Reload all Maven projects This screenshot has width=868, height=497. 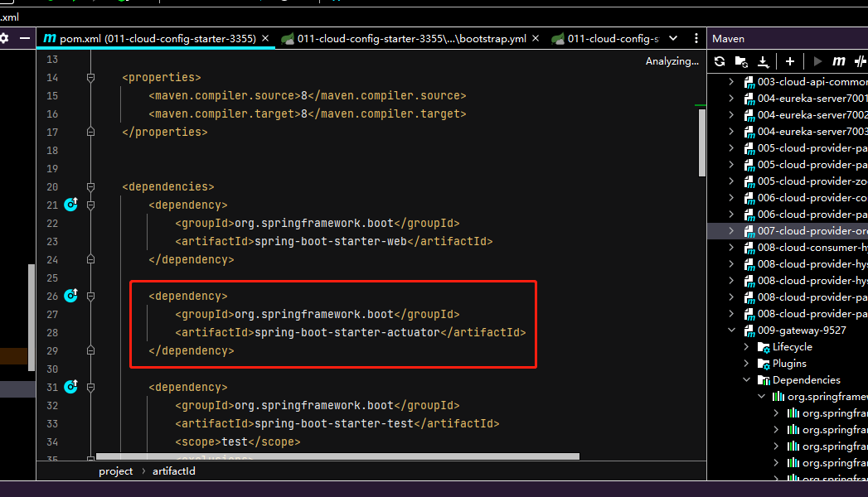pos(719,61)
